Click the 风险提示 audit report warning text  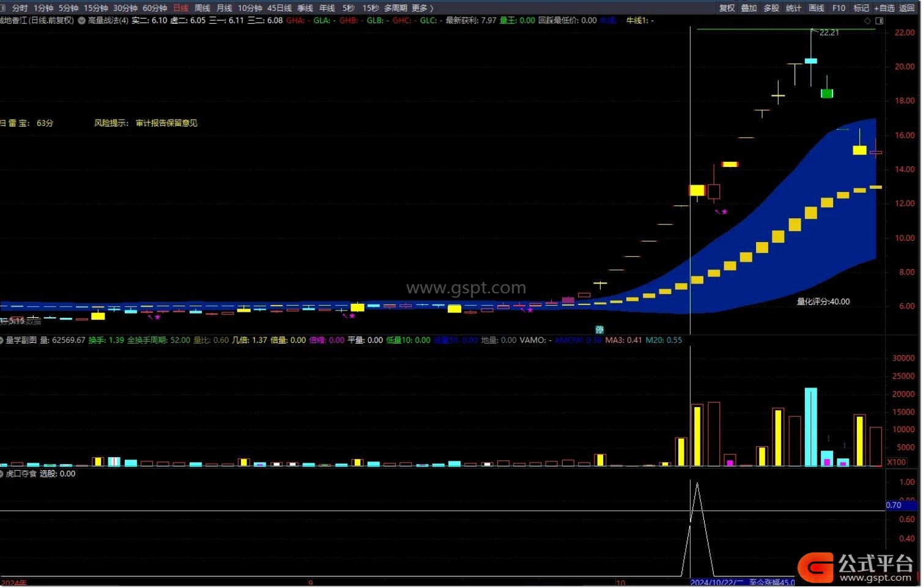tap(146, 123)
